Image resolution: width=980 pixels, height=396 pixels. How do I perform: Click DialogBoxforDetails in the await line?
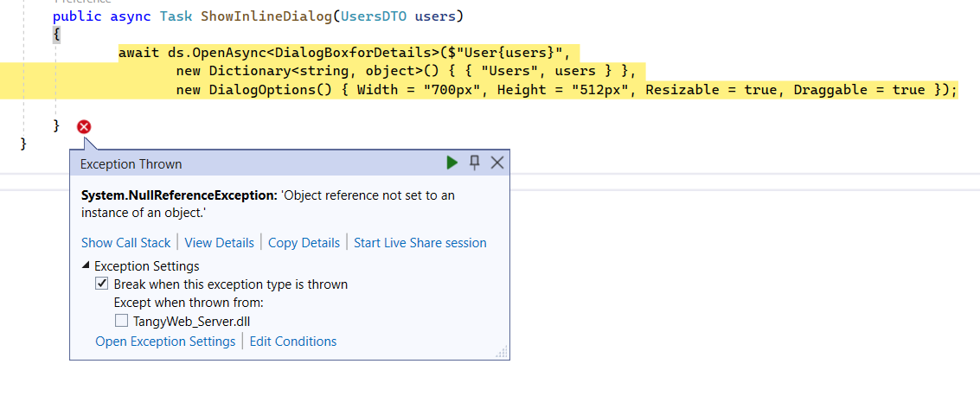click(x=355, y=53)
